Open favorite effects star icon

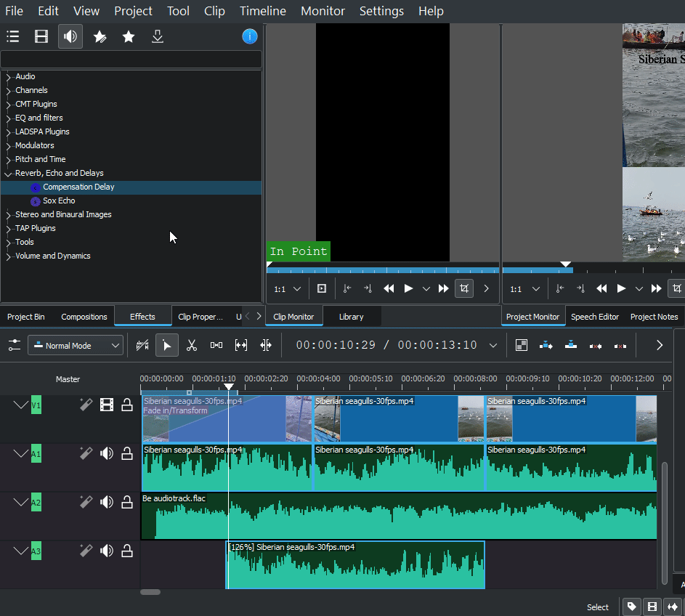click(129, 36)
